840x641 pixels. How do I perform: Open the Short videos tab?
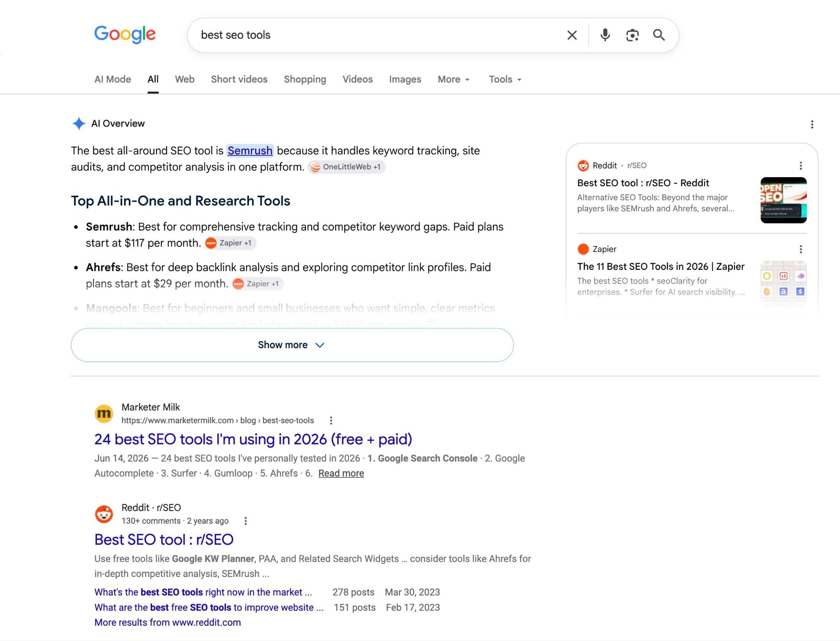pos(239,80)
